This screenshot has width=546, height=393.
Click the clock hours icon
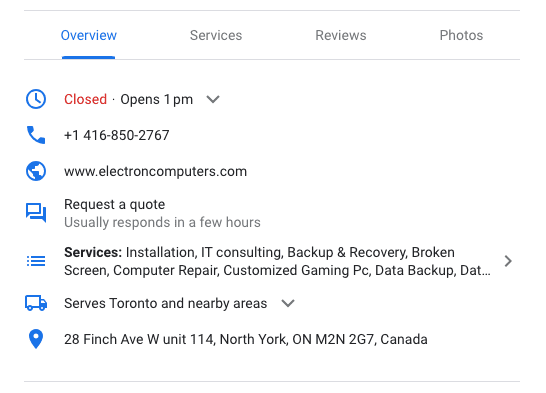click(36, 99)
